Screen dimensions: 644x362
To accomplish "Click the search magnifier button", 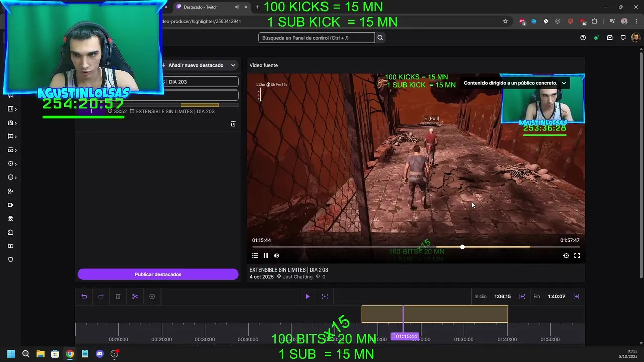I will (x=380, y=38).
